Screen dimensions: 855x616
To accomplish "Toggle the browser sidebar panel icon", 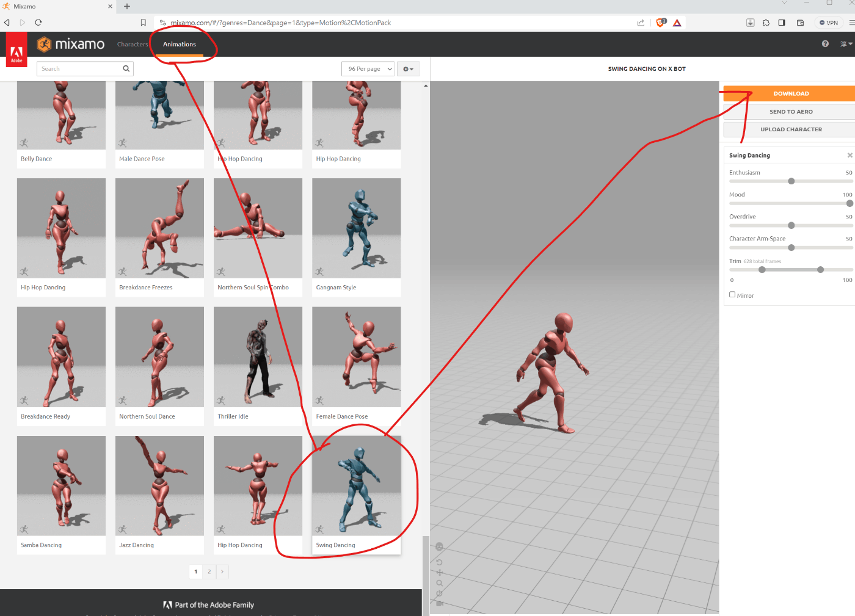I will (782, 23).
